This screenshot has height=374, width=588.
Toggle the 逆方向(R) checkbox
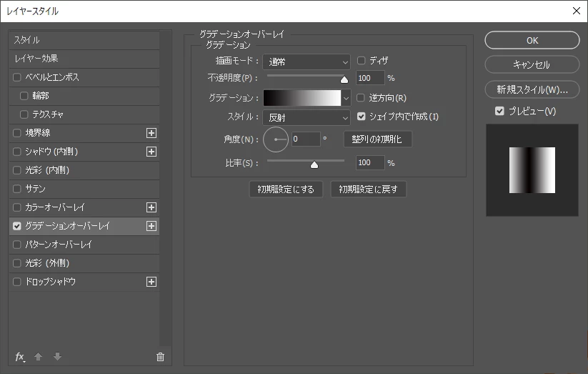click(361, 98)
